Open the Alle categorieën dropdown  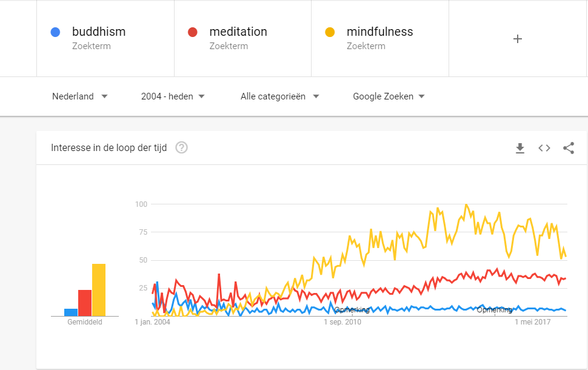279,96
